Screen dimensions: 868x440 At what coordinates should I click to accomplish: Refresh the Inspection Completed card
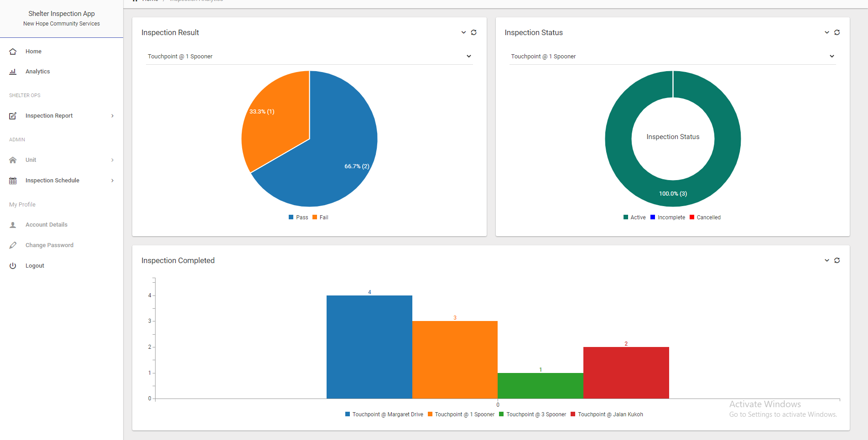837,260
